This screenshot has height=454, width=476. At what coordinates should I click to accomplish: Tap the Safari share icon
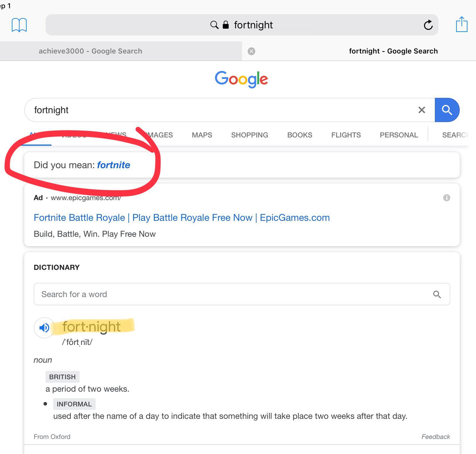(x=462, y=25)
